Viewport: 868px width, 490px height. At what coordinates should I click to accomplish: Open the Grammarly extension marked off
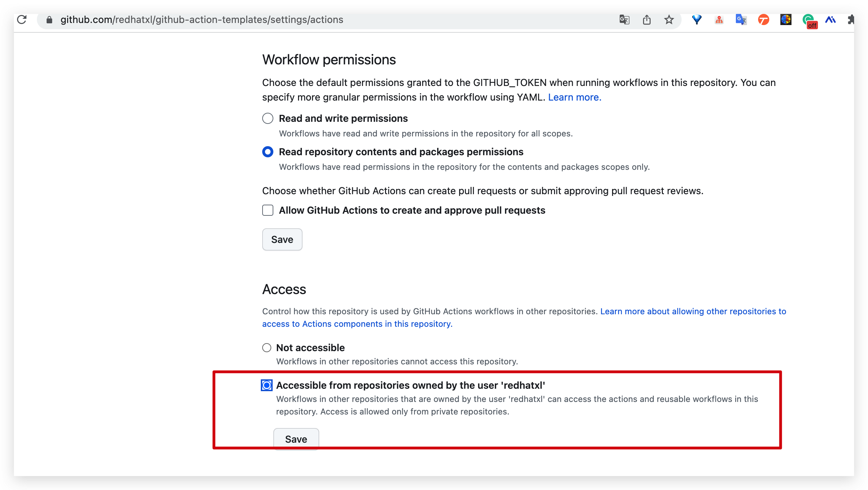(x=809, y=20)
